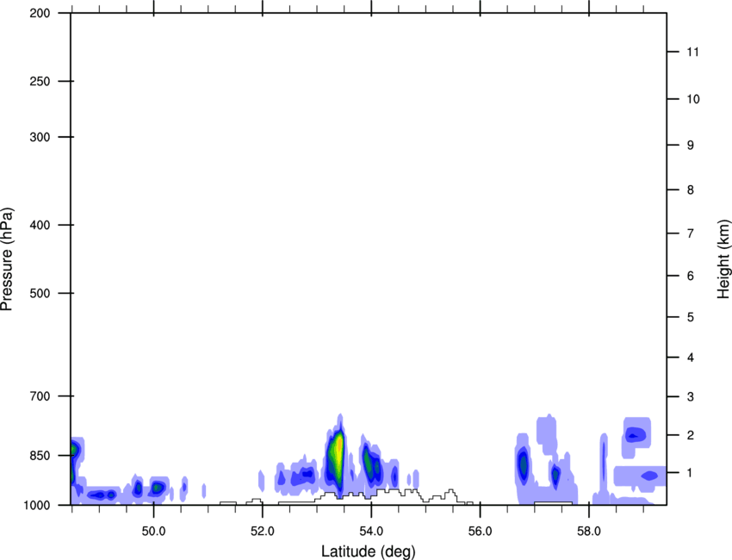Click the 700 pressure tick label
This screenshot has height=560, width=732.
pos(40,396)
